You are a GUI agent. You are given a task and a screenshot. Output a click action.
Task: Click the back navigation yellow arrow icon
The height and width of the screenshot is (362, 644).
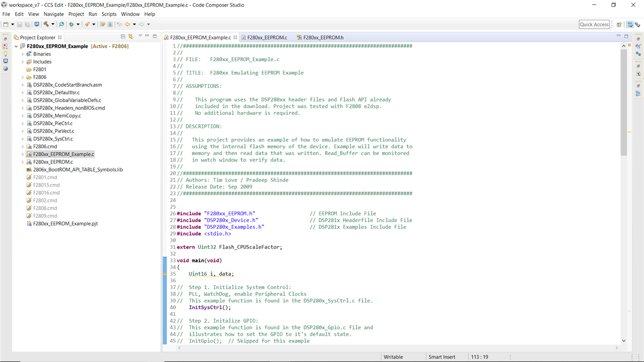click(127, 24)
